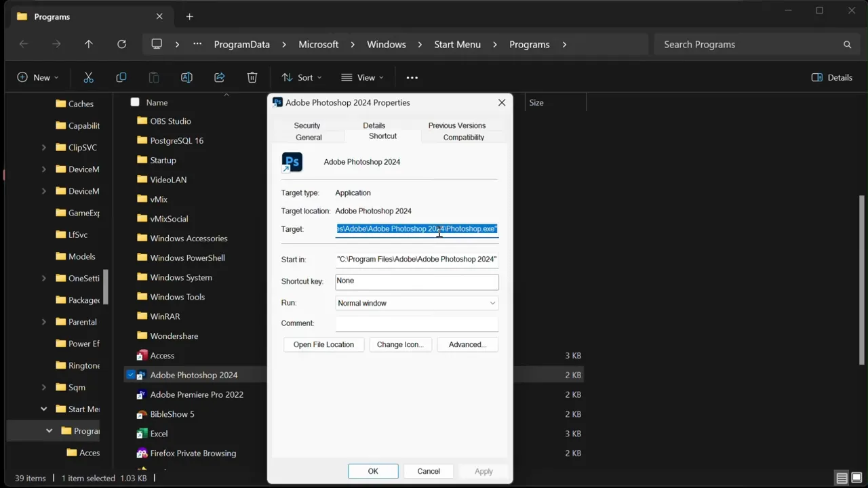Click the Start Menu breadcrumb segment
This screenshot has width=868, height=488.
[x=457, y=45]
